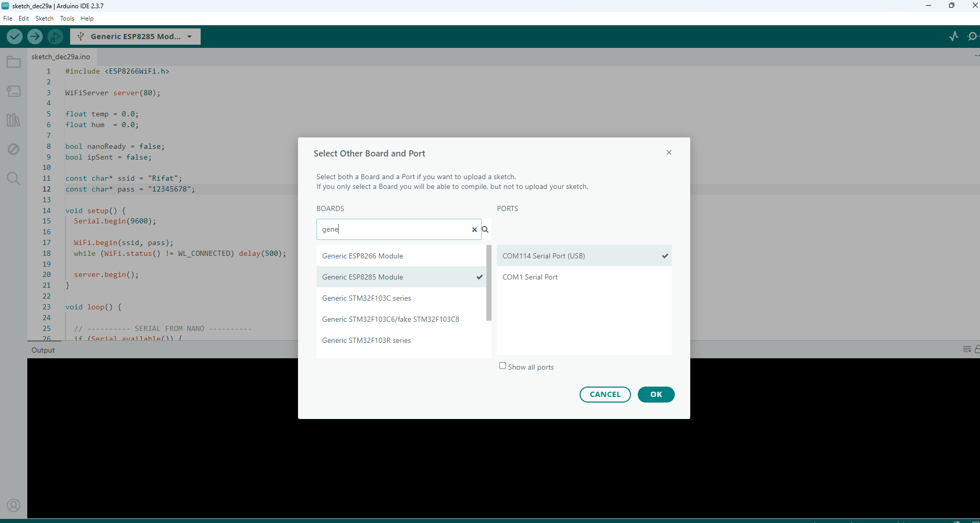980x523 pixels.
Task: Open the Library Manager sidebar icon
Action: point(13,120)
